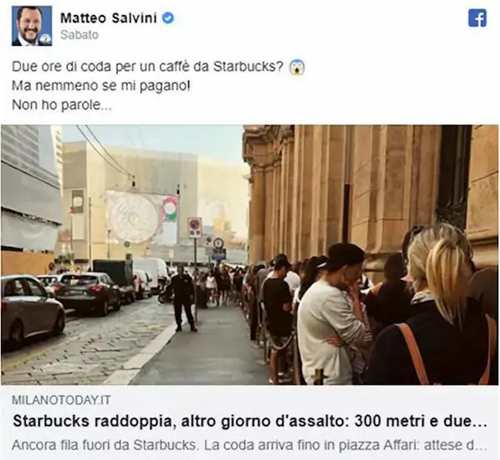The width and height of the screenshot is (500, 460).
Task: Open the Matteo Salvini page name link
Action: 108,18
